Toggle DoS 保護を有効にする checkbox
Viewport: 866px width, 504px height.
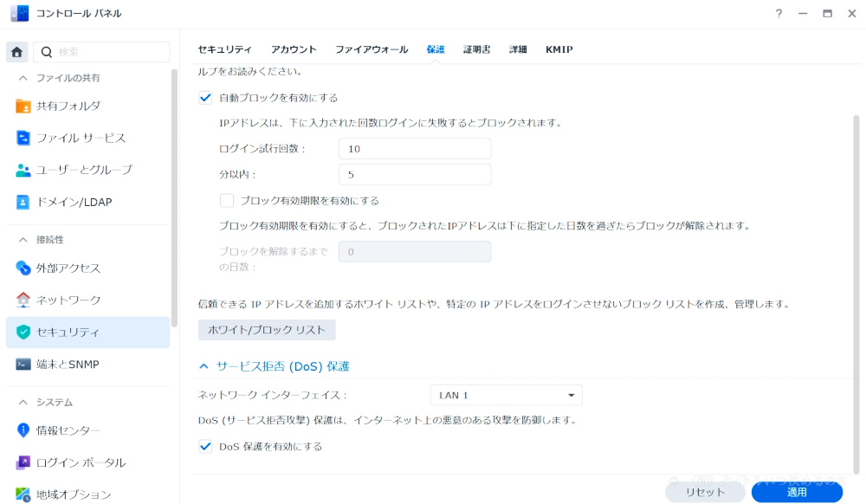(x=205, y=446)
